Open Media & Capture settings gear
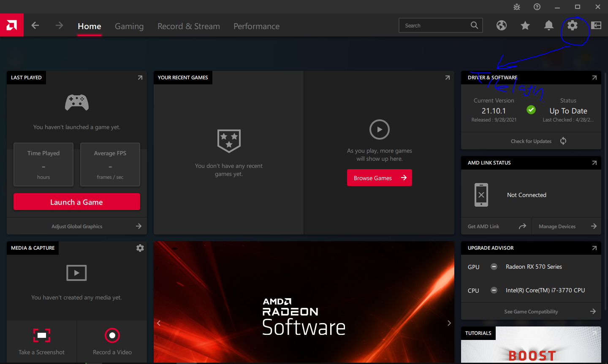 click(140, 248)
